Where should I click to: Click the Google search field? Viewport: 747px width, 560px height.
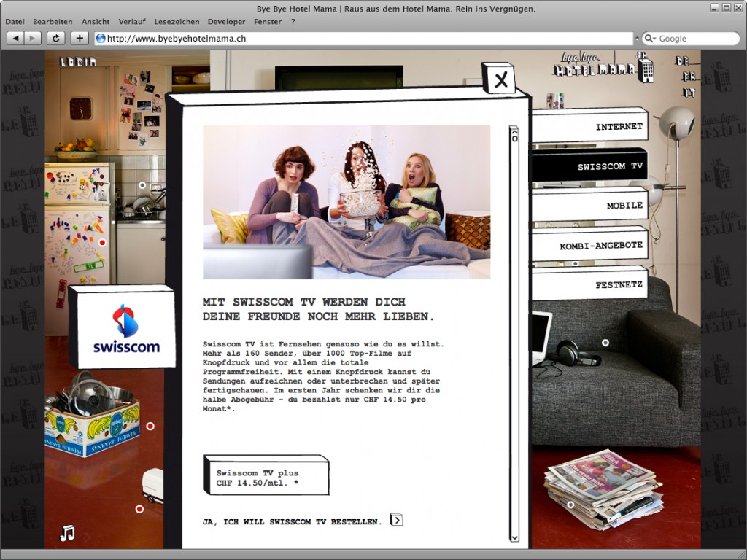pyautogui.click(x=690, y=39)
